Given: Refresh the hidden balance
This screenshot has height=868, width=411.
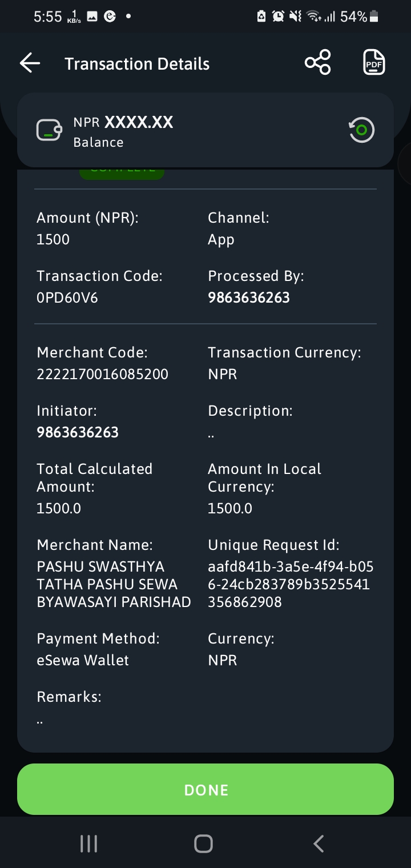Looking at the screenshot, I should [x=361, y=130].
